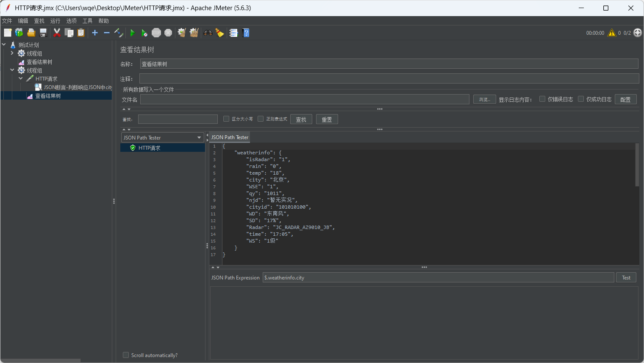
Task: Enable 区分大小写 checkbox
Action: pos(226,119)
